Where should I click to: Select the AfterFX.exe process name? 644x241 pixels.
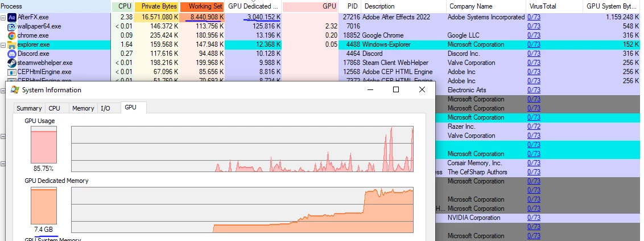[x=34, y=17]
